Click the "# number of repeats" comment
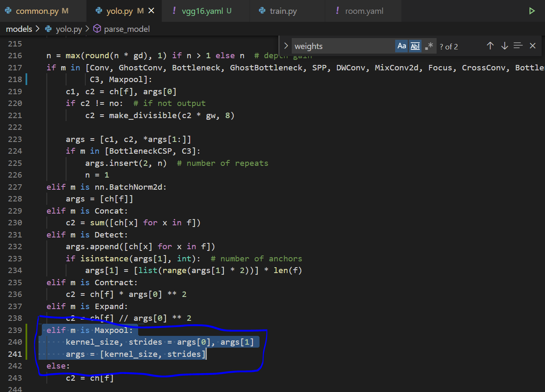This screenshot has width=545, height=392. [223, 163]
